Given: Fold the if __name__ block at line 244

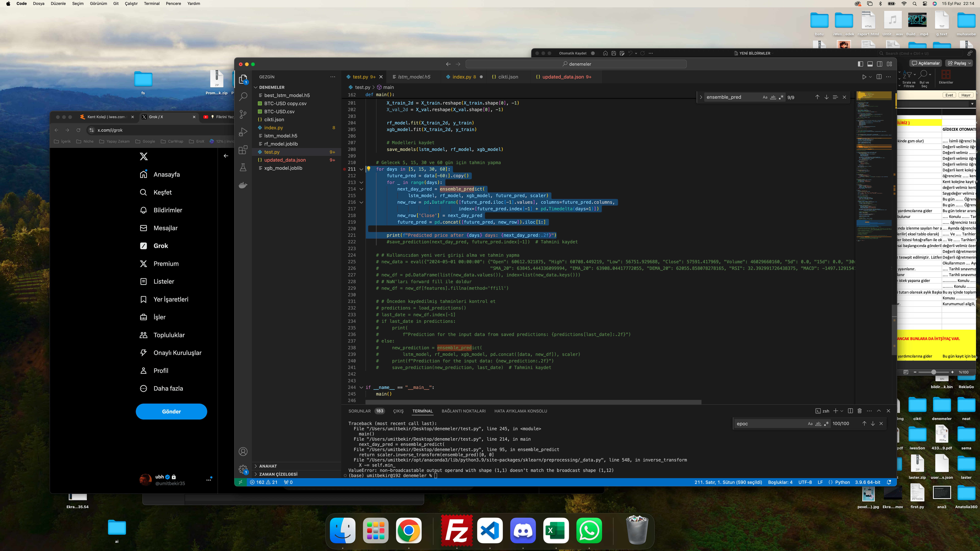Looking at the screenshot, I should 361,388.
